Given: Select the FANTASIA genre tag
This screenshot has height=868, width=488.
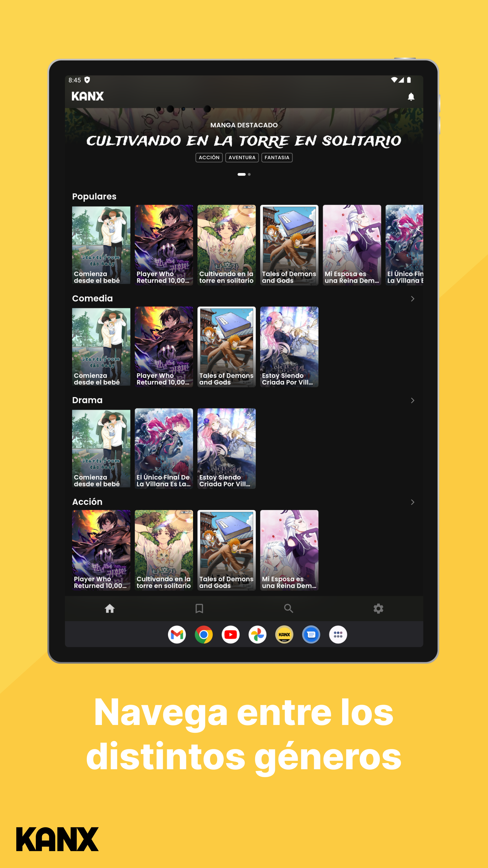Looking at the screenshot, I should [276, 157].
